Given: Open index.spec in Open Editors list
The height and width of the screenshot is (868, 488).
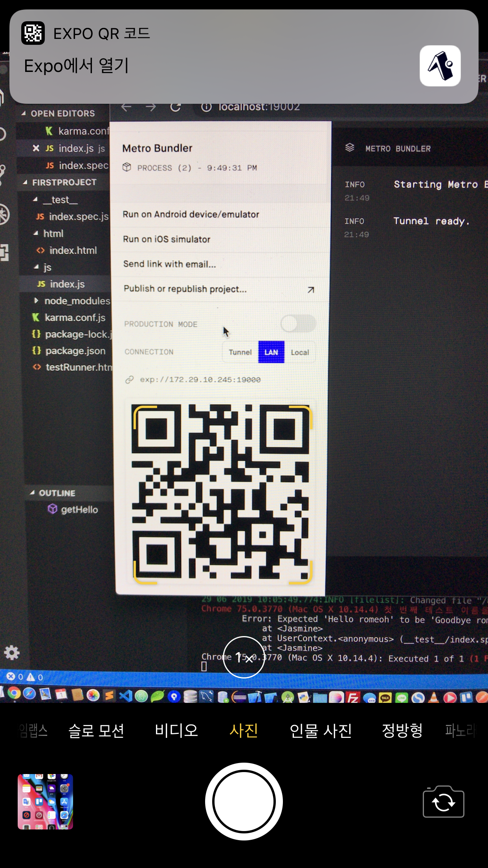Looking at the screenshot, I should tap(77, 166).
